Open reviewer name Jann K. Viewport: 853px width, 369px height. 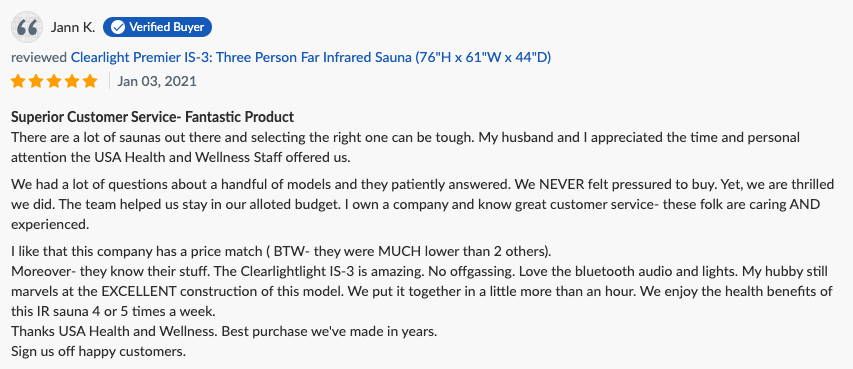tap(73, 27)
